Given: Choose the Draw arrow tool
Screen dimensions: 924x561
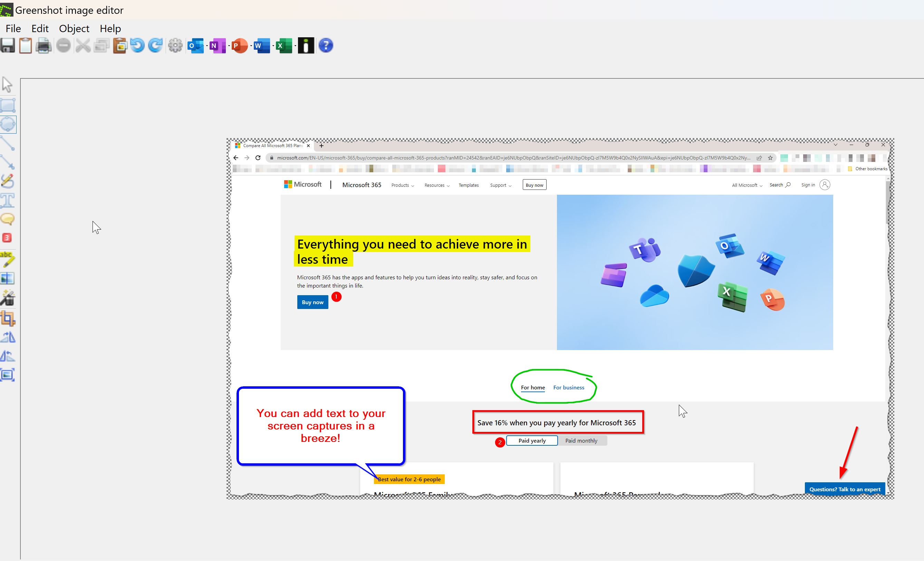Looking at the screenshot, I should click(x=8, y=162).
